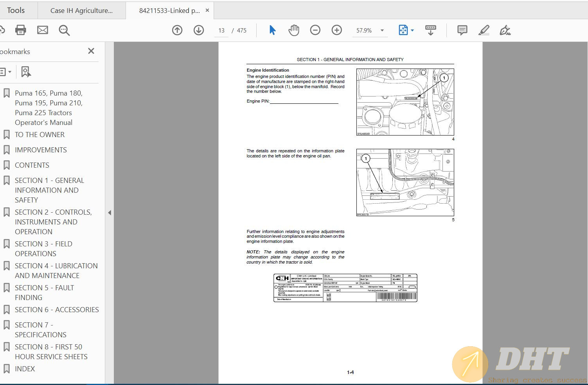Select the arrow selection tool
Image resolution: width=588 pixels, height=385 pixels.
(x=272, y=30)
